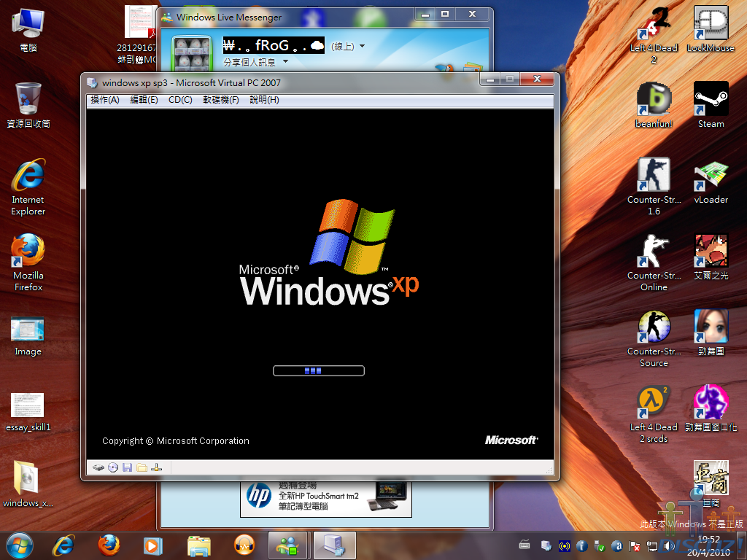This screenshot has width=747, height=560.
Task: Expand the online status dropdown in Messenger
Action: [x=362, y=46]
